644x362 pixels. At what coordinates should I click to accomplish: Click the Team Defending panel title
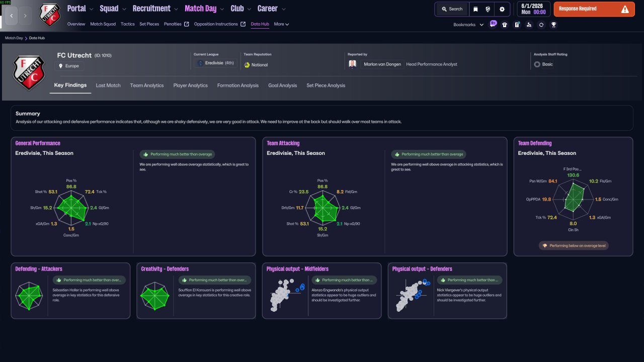[x=535, y=143]
